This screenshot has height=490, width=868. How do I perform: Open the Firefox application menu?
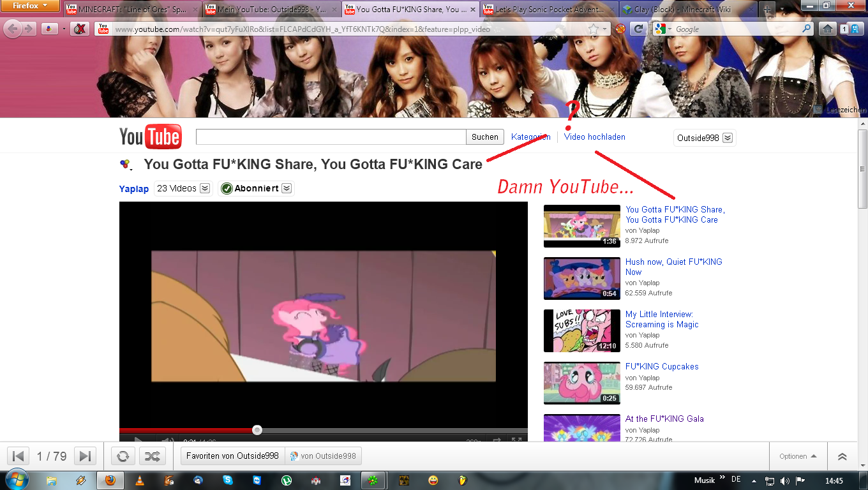(x=31, y=6)
